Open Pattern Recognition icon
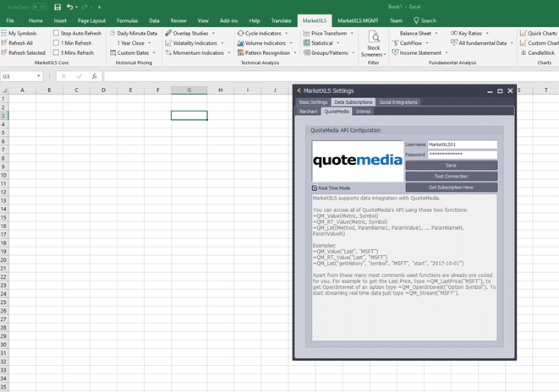Screen dimensions: 559x392 [x=241, y=52]
